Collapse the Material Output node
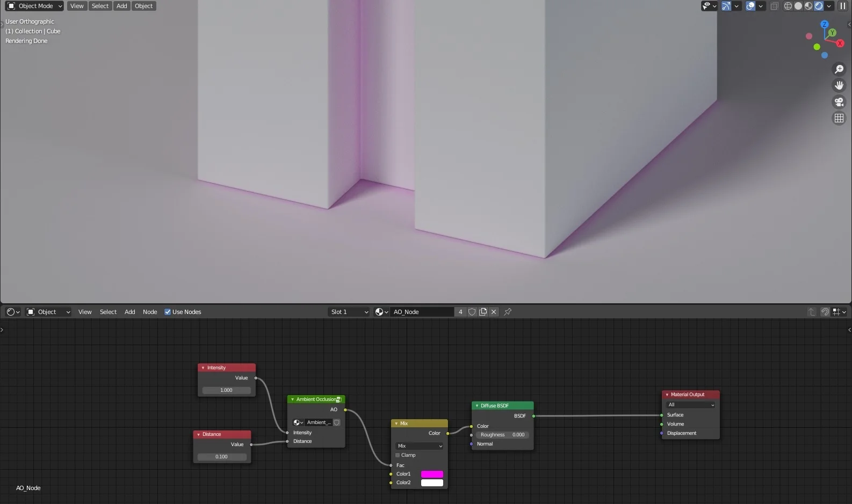The height and width of the screenshot is (504, 852). 667,395
